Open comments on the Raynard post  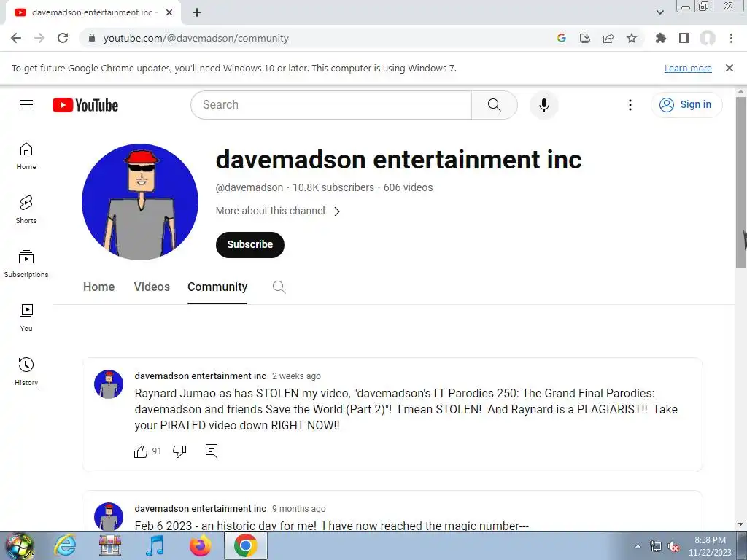click(x=212, y=451)
